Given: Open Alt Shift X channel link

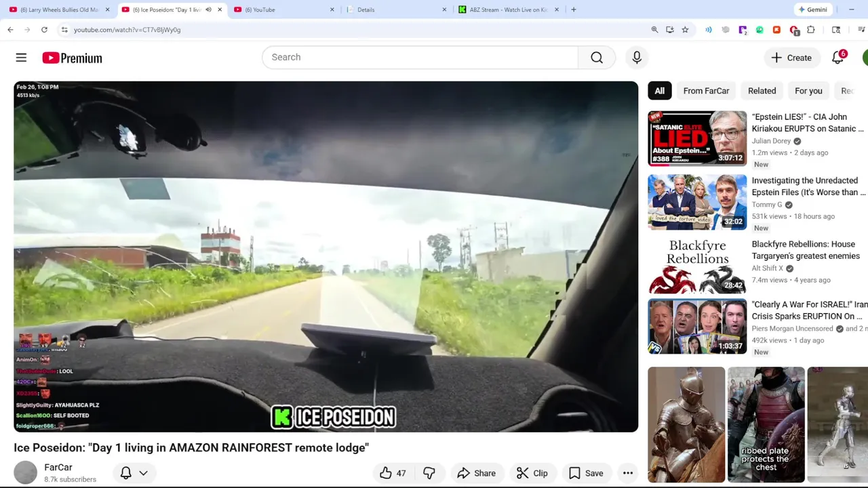Looking at the screenshot, I should [767, 268].
